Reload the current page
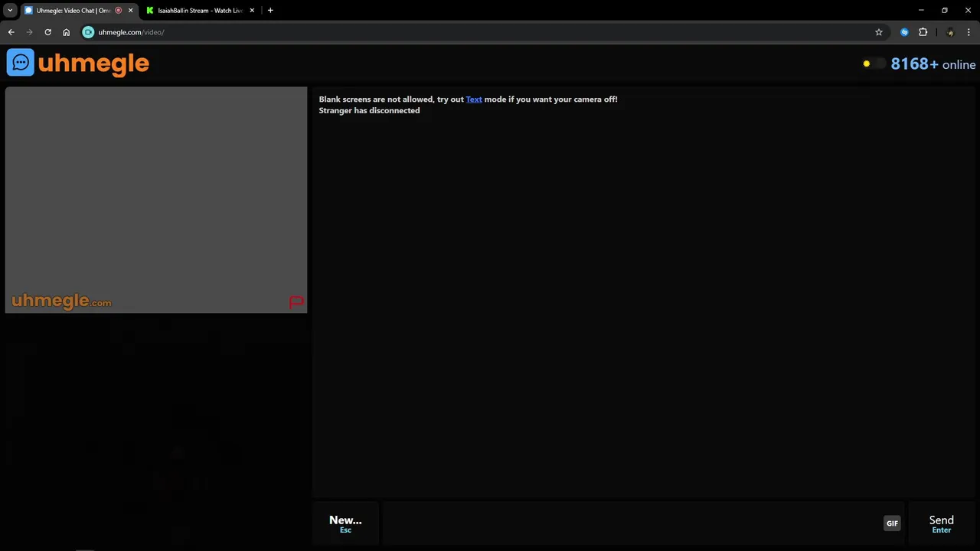This screenshot has height=551, width=980. (x=47, y=32)
